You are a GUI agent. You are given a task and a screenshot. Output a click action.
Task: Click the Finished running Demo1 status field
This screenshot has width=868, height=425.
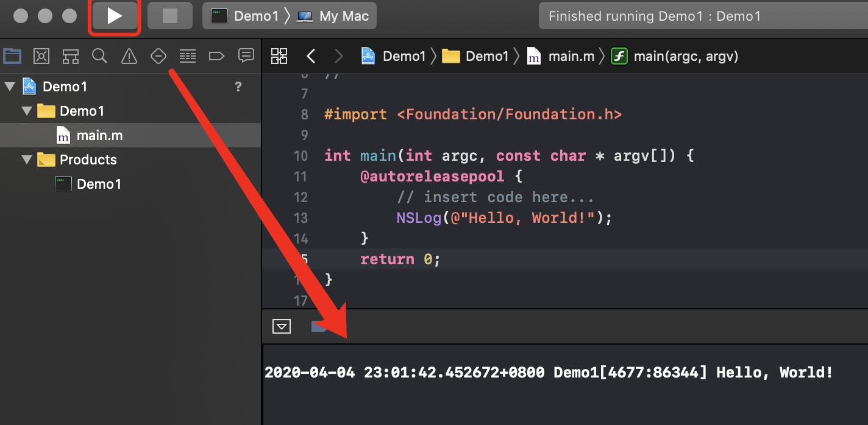tap(703, 16)
